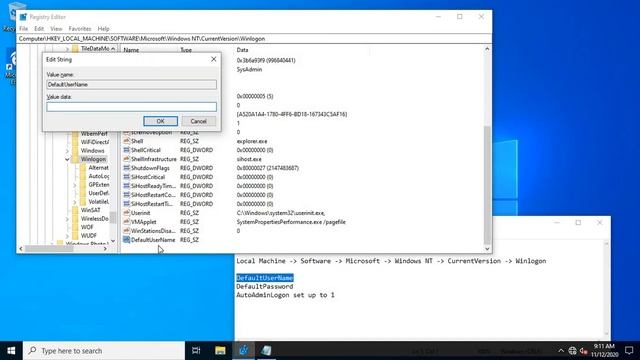The height and width of the screenshot is (360, 640).
Task: Expand the WirelessDo tree node
Action: [x=67, y=219]
